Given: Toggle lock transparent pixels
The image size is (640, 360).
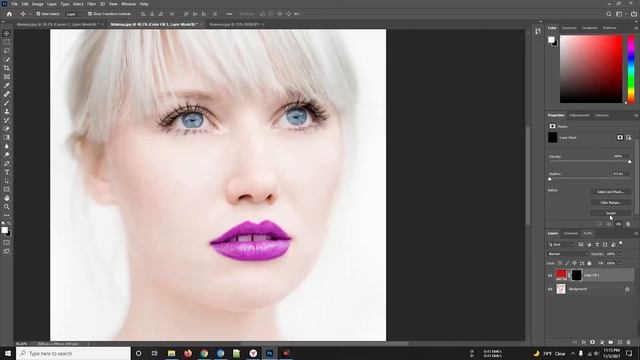Looking at the screenshot, I should (560, 263).
